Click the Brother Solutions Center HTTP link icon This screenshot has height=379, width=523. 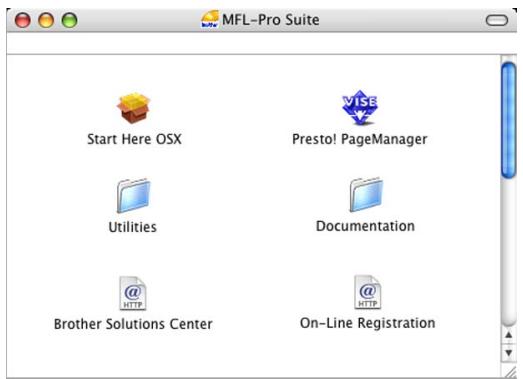coord(133,293)
